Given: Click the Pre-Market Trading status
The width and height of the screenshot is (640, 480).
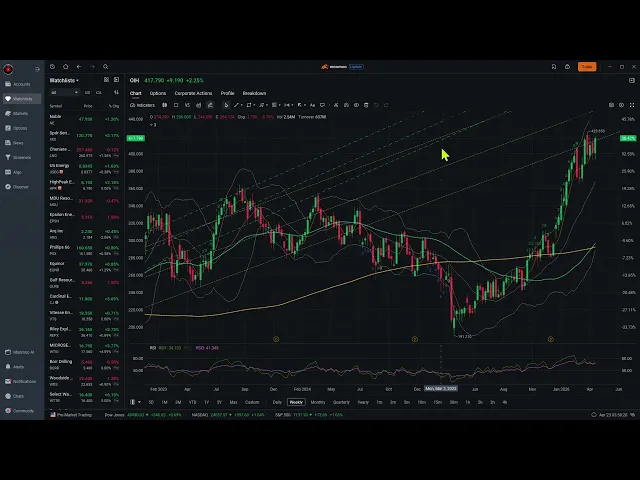Looking at the screenshot, I should (x=71, y=415).
